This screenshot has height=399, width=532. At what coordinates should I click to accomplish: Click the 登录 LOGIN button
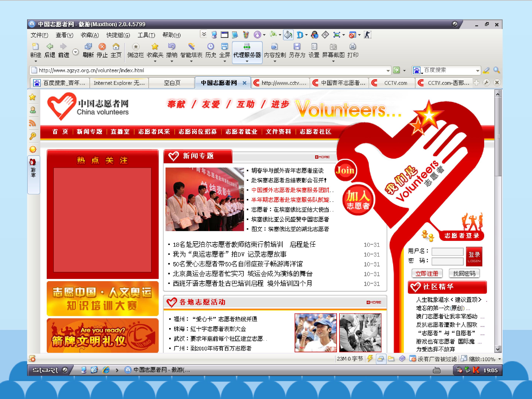click(x=474, y=257)
